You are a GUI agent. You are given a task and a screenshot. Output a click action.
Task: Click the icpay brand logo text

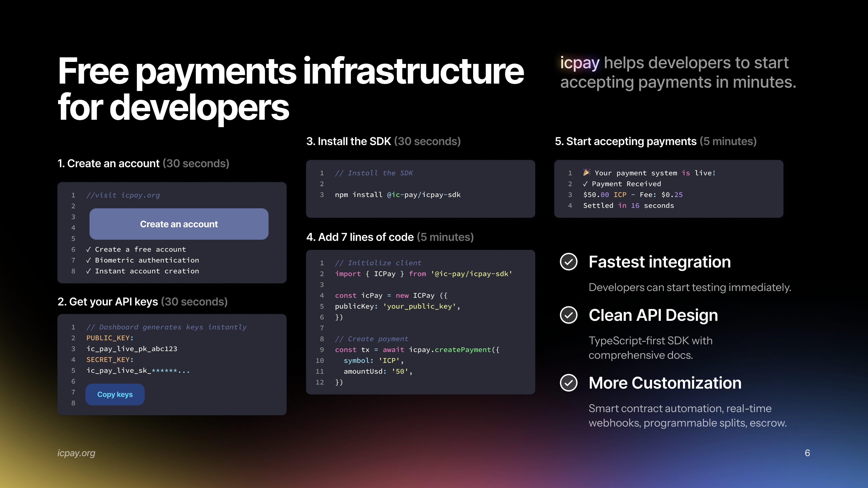580,63
